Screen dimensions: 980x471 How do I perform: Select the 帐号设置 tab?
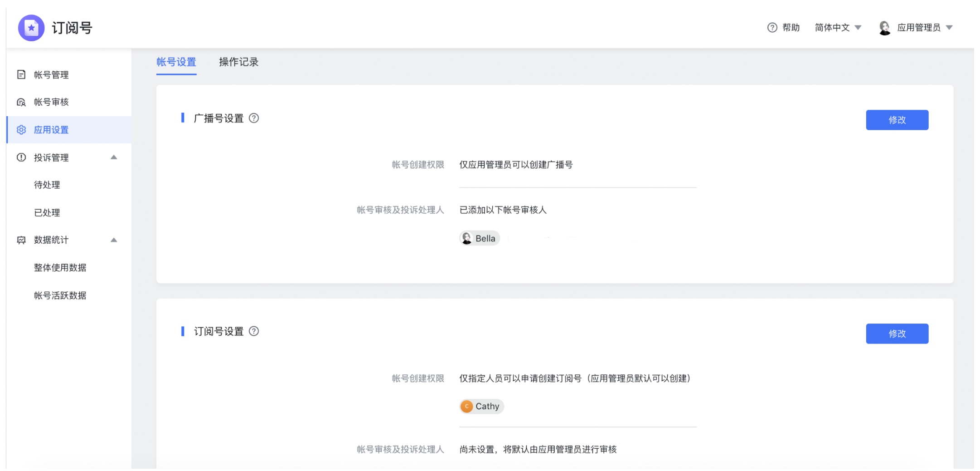point(176,62)
